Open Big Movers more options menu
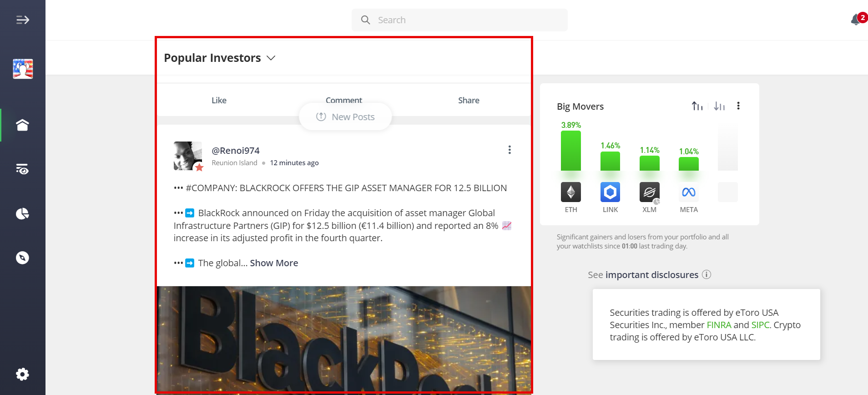868x395 pixels. [738, 106]
